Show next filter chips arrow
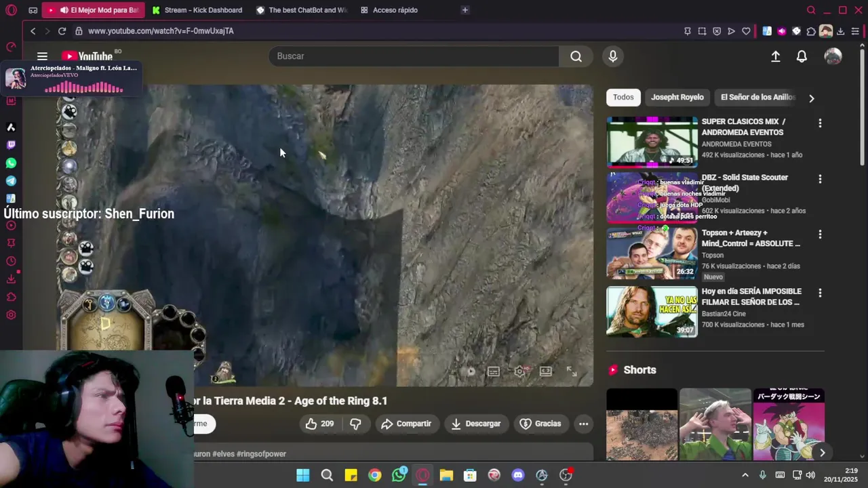Image resolution: width=868 pixels, height=488 pixels. (x=811, y=98)
